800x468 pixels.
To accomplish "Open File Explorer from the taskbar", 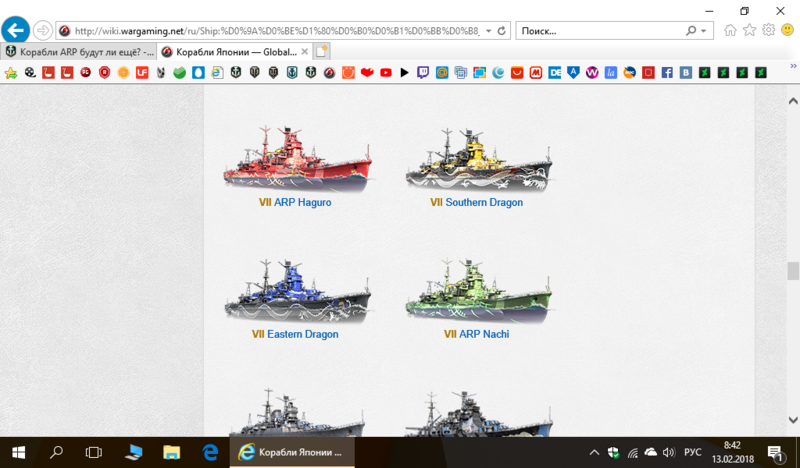I will pos(171,452).
